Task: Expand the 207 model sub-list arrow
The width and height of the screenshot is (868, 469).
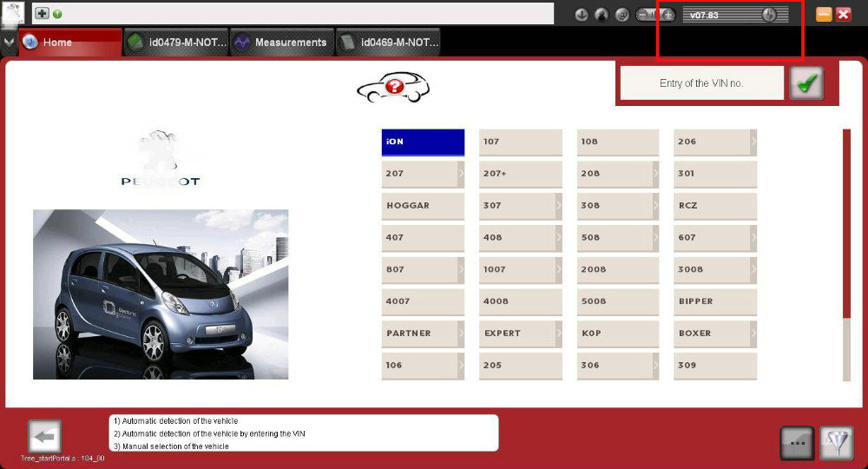Action: 461,174
